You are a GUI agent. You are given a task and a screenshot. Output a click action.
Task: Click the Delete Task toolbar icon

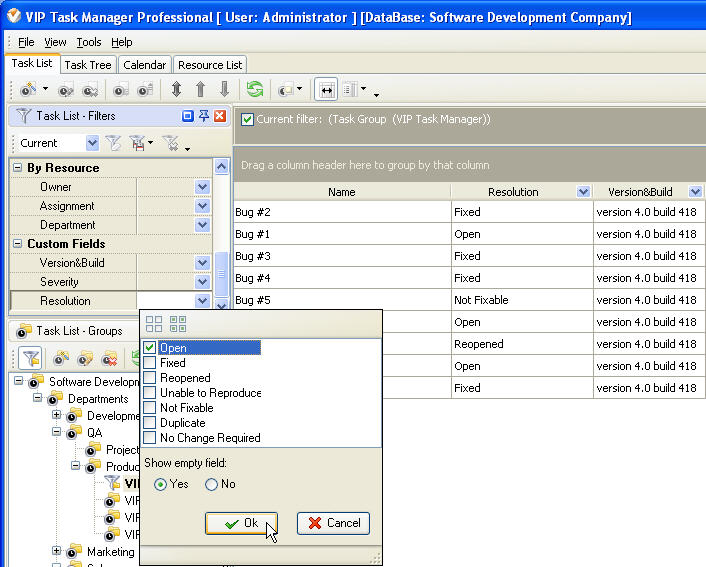coord(90,90)
